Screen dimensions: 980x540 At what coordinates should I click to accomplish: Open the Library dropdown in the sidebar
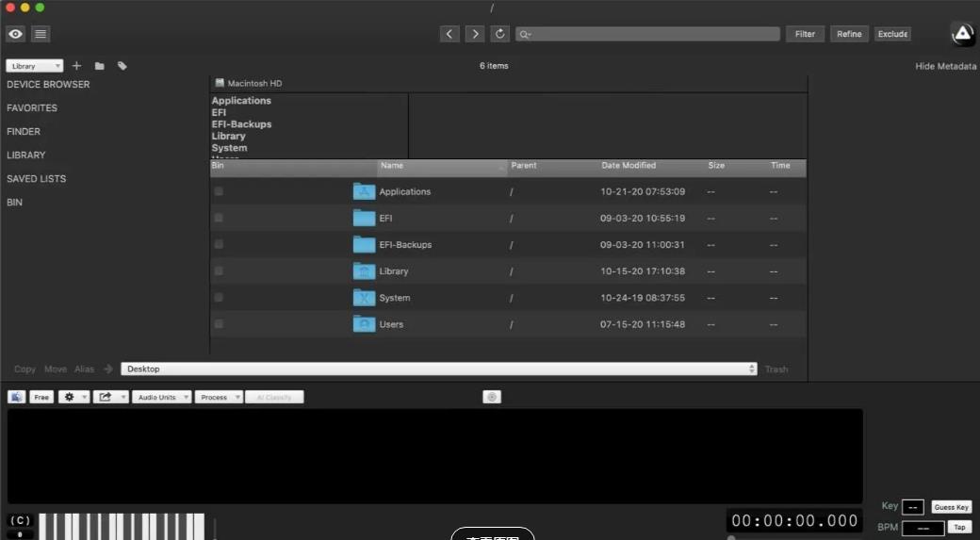click(35, 66)
